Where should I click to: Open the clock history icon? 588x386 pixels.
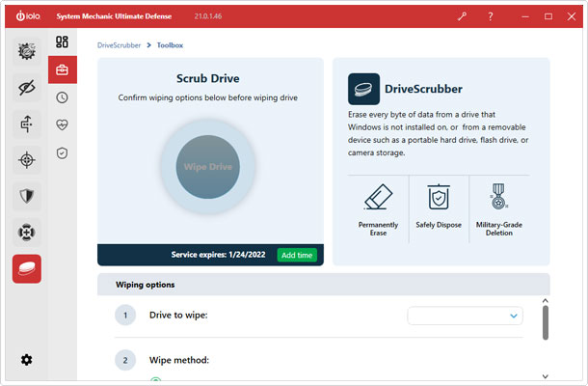[x=63, y=97]
